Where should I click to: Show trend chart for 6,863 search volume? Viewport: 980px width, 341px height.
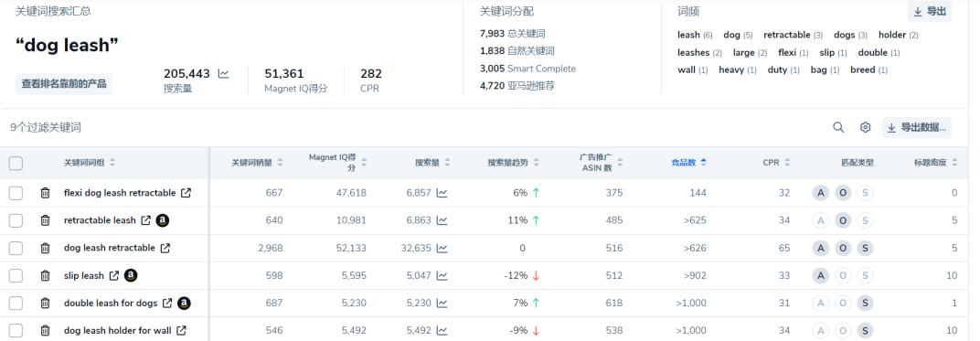[442, 220]
